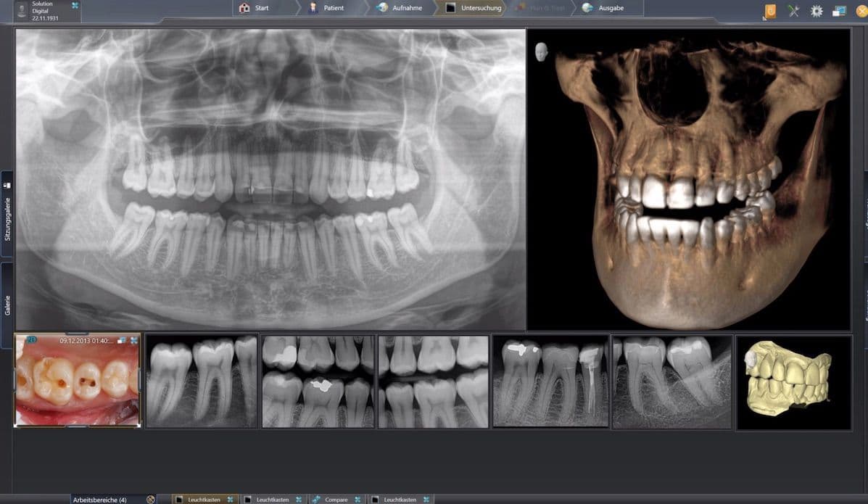Image resolution: width=868 pixels, height=504 pixels.
Task: Switch to the Compare workspace tab
Action: coord(336,500)
